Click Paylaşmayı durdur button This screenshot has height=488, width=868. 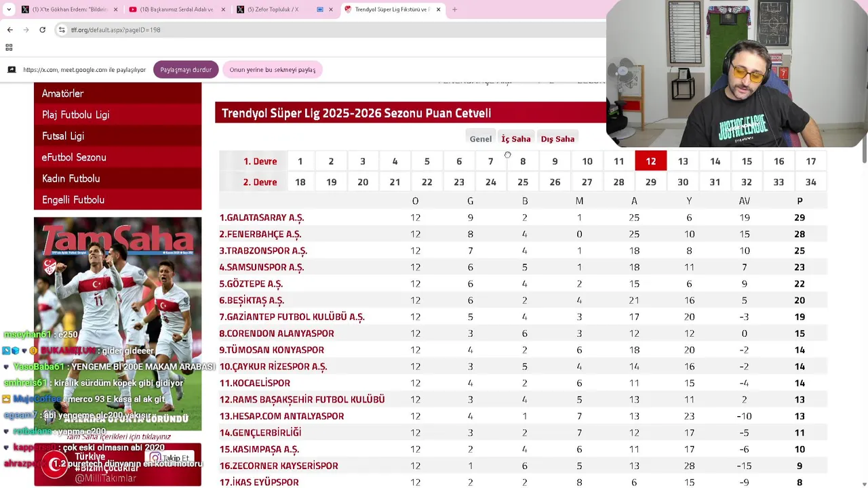pos(186,70)
